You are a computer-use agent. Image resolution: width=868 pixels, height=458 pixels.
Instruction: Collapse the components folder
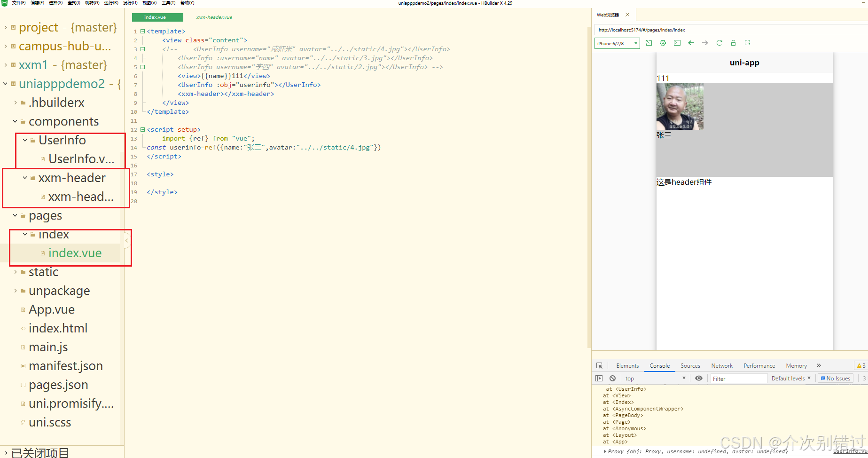pyautogui.click(x=16, y=121)
